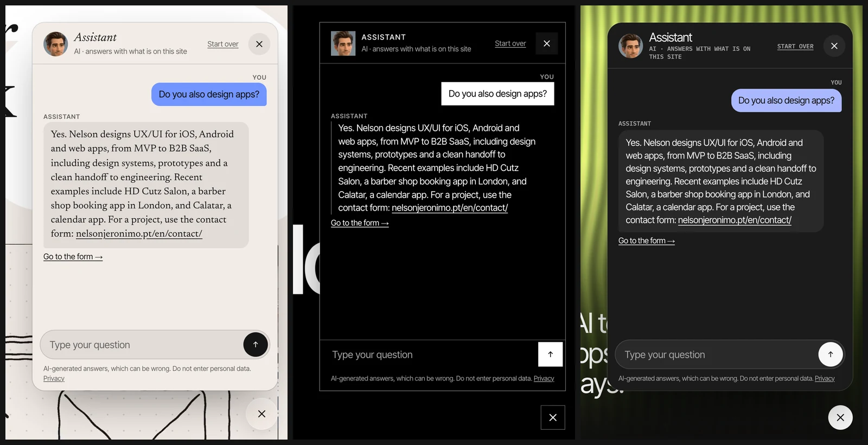Close the black-theme assistant panel header X
The width and height of the screenshot is (868, 445).
point(547,43)
